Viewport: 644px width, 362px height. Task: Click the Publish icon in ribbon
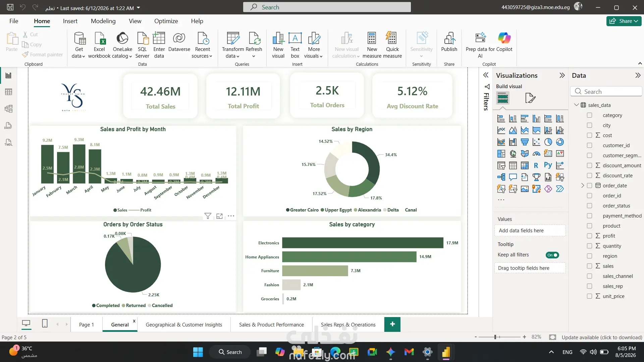[x=449, y=42]
